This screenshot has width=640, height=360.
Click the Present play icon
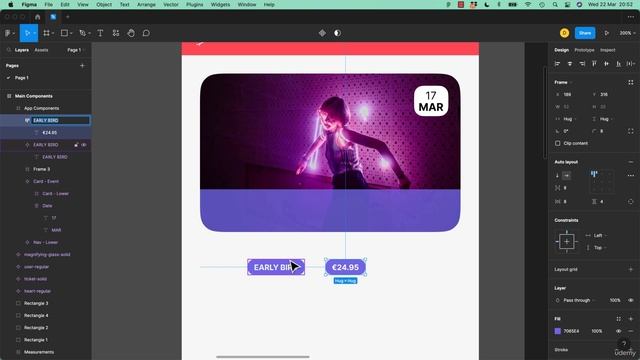click(x=607, y=33)
